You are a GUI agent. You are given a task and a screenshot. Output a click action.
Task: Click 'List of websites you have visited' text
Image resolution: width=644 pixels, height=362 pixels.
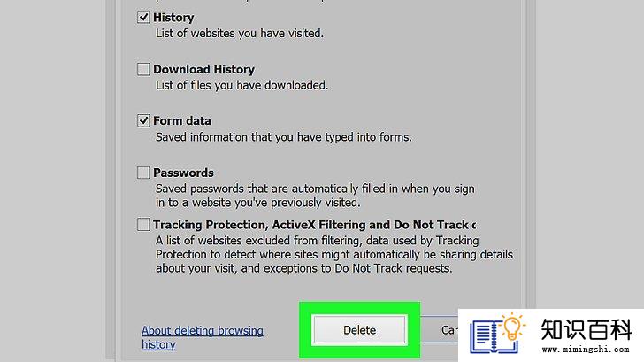pyautogui.click(x=240, y=34)
